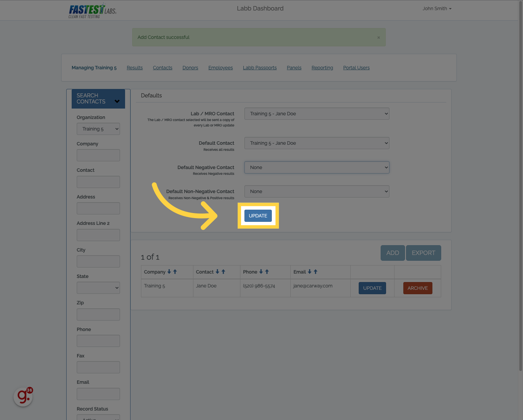The image size is (523, 420).
Task: Click in the Address search field
Action: (98, 208)
